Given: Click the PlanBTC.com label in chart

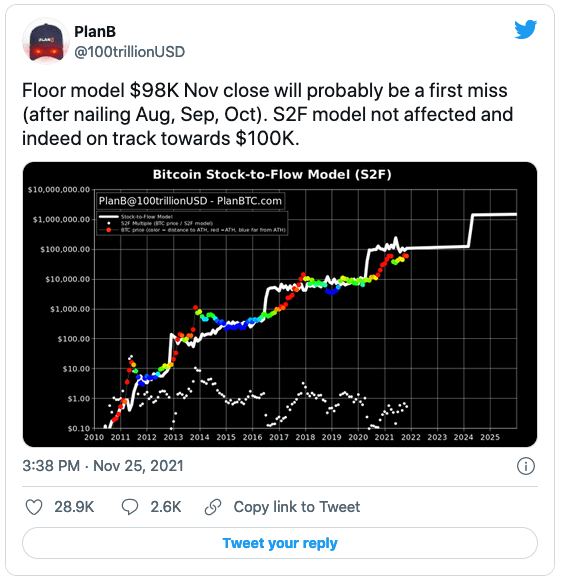Looking at the screenshot, I should click(249, 201).
